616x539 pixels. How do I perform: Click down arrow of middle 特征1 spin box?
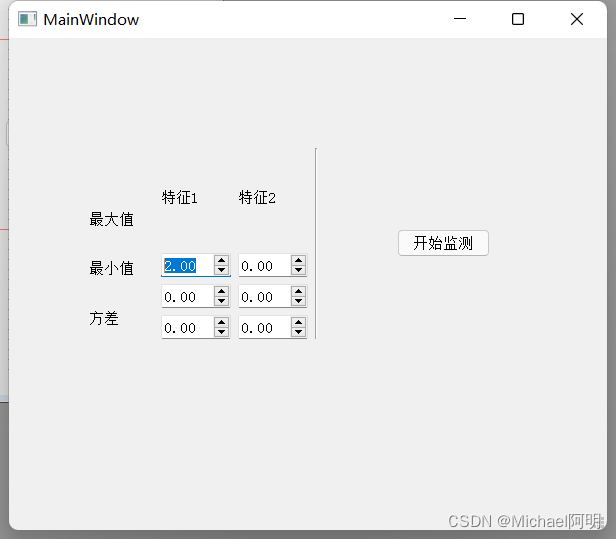221,301
